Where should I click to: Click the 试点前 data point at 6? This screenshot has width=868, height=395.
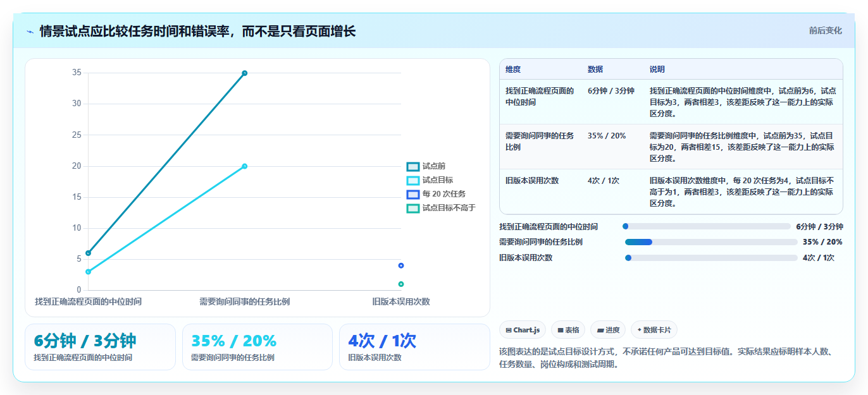click(88, 253)
